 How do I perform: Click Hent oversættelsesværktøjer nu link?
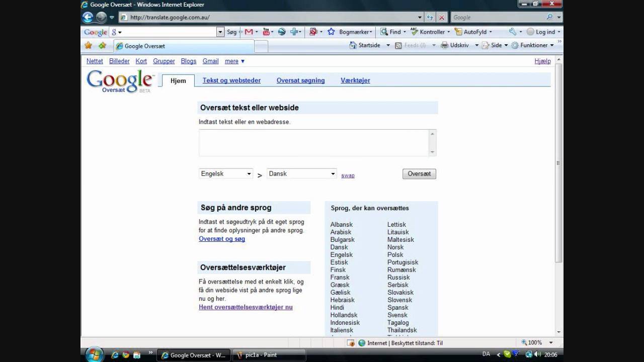coord(246,307)
